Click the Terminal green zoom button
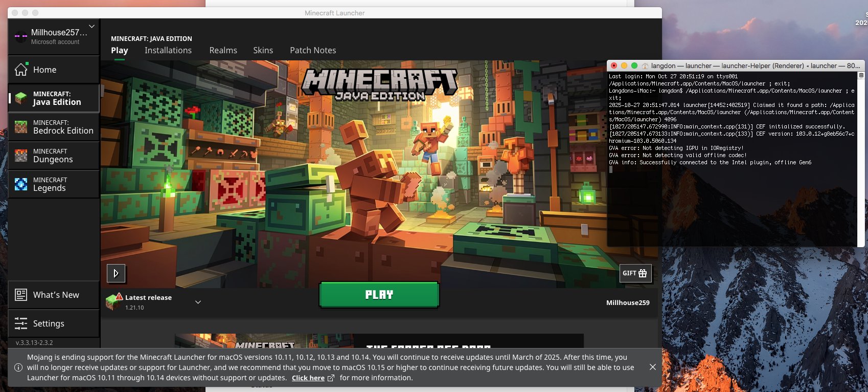This screenshot has width=868, height=392. 634,66
